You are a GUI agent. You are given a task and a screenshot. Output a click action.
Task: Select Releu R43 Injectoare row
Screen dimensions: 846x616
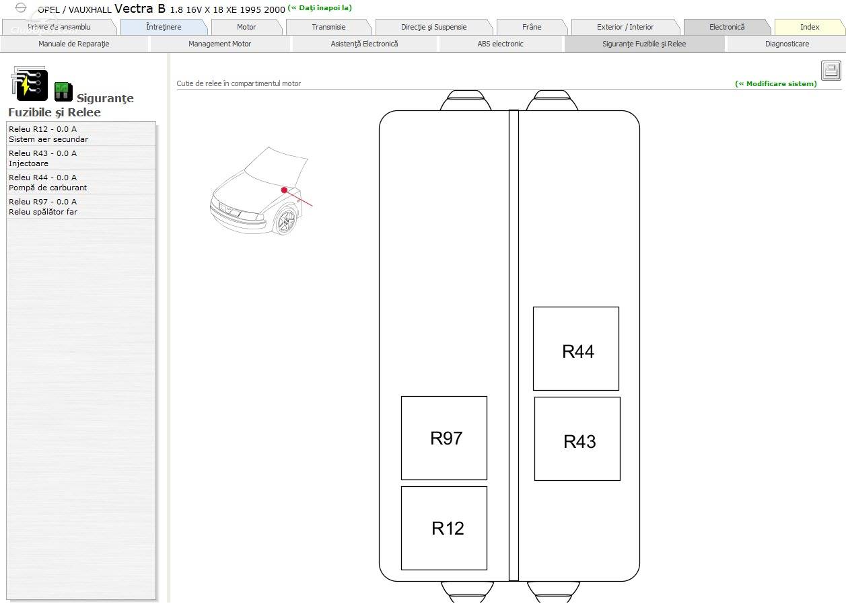(x=81, y=158)
